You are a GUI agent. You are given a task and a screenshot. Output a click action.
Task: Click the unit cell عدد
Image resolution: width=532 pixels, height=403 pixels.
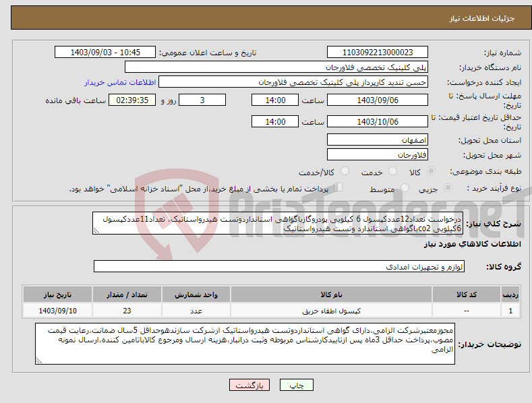click(196, 311)
